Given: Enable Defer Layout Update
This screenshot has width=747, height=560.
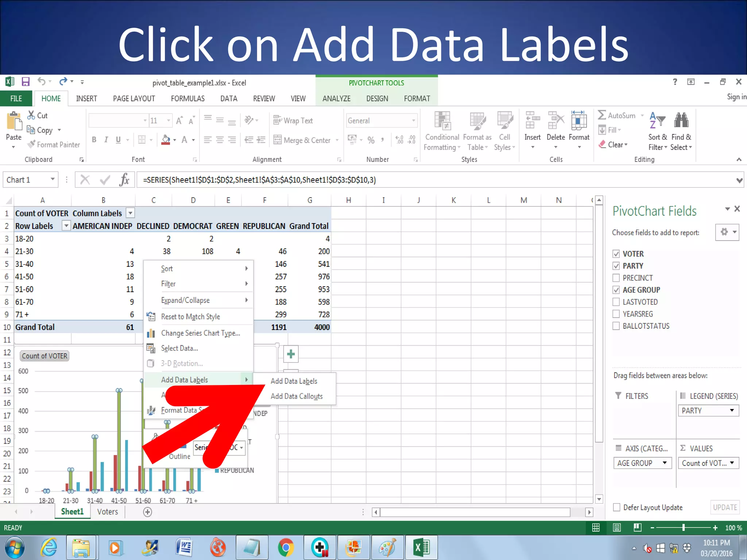Looking at the screenshot, I should [617, 507].
